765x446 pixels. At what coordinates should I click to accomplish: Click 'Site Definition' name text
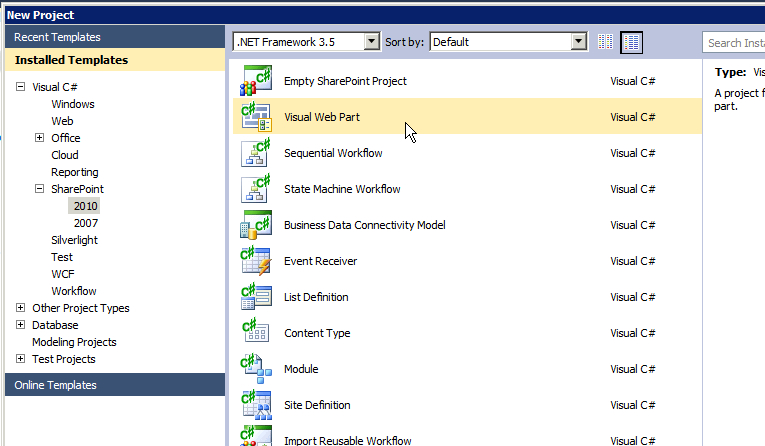click(x=317, y=405)
